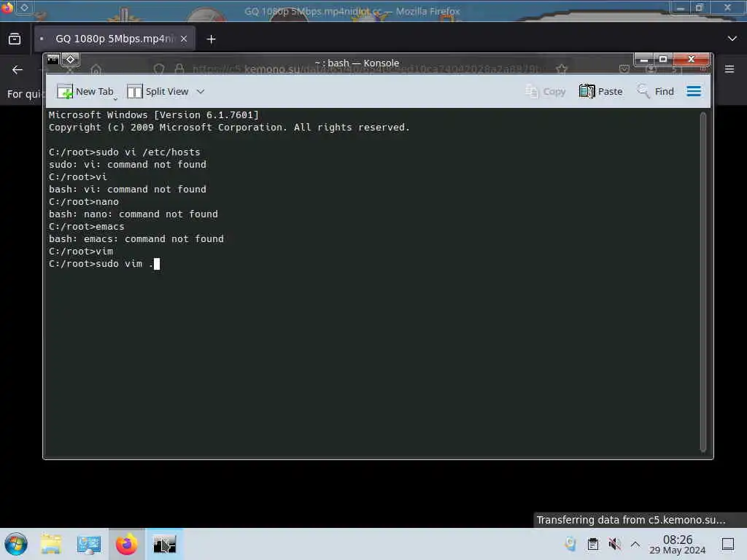Image resolution: width=747 pixels, height=560 pixels.
Task: Open a New Tab in Konsole
Action: click(86, 91)
